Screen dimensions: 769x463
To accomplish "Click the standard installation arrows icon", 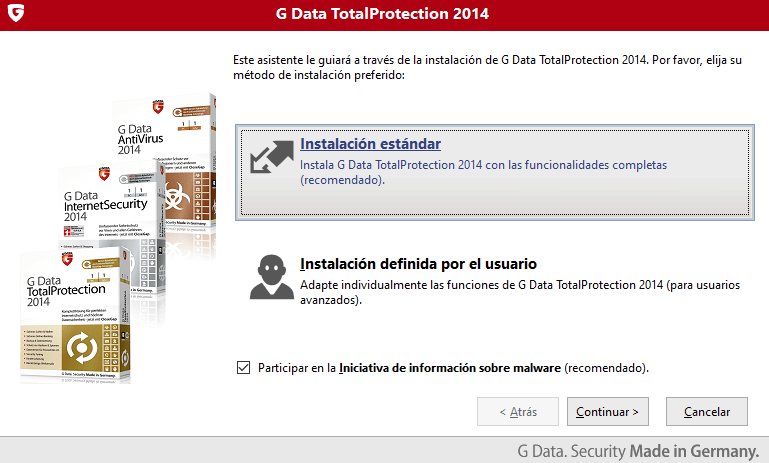I will tap(272, 157).
